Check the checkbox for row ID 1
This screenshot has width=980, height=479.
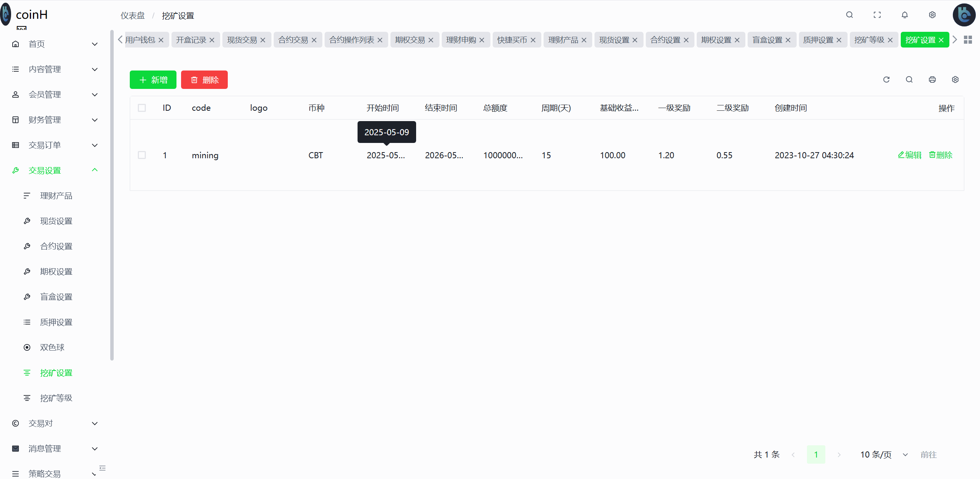tap(142, 155)
